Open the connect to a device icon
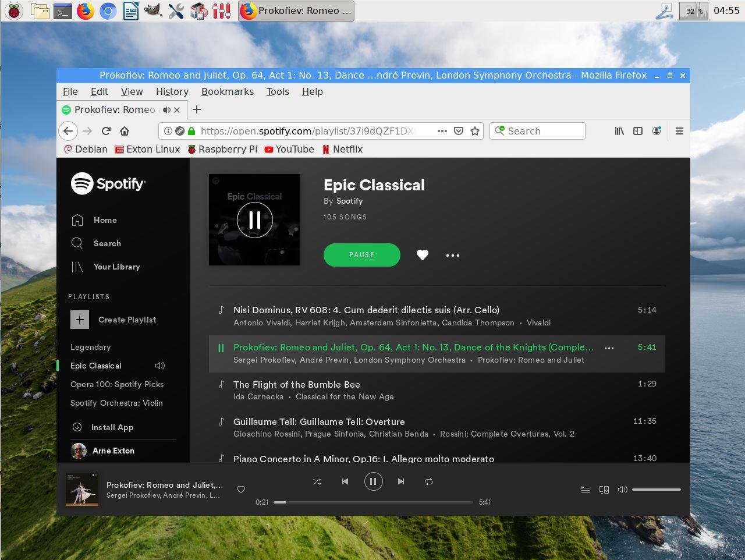Viewport: 745px width, 560px height. 604,490
